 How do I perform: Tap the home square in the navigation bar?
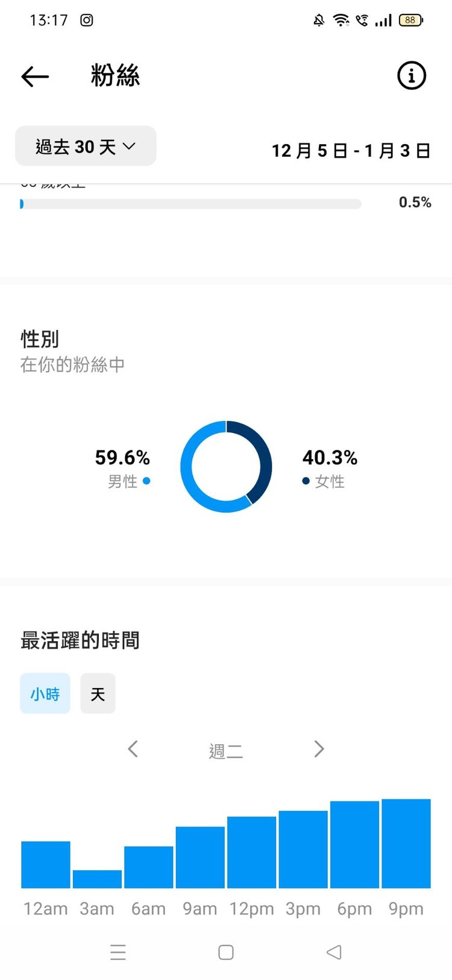click(x=225, y=952)
